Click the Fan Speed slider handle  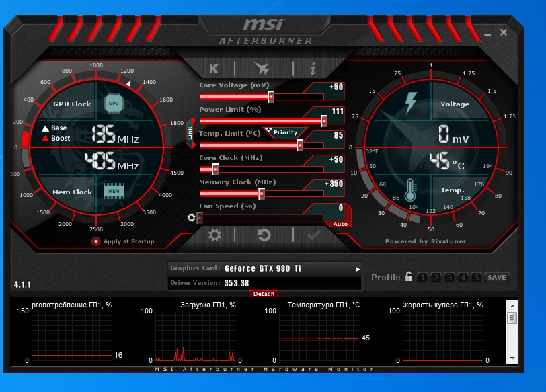tap(200, 218)
